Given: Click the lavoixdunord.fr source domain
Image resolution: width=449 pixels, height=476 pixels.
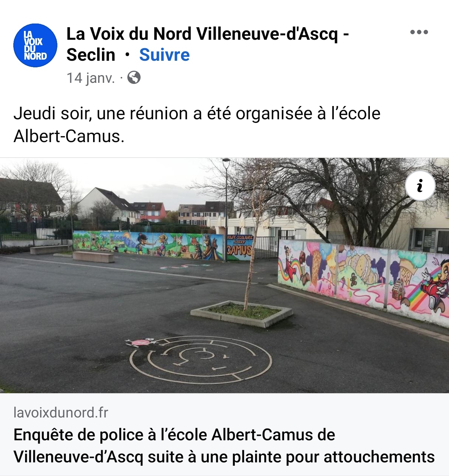Looking at the screenshot, I should click(x=61, y=413).
